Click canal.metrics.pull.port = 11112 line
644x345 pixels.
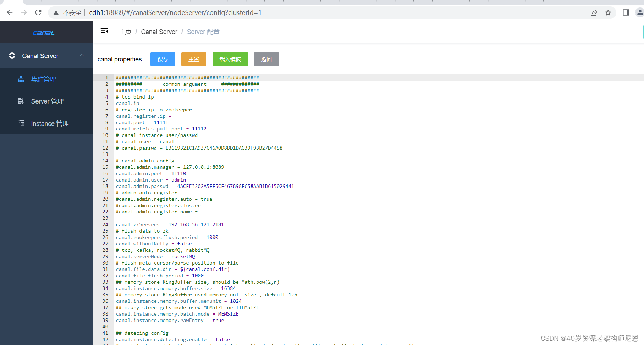161,129
